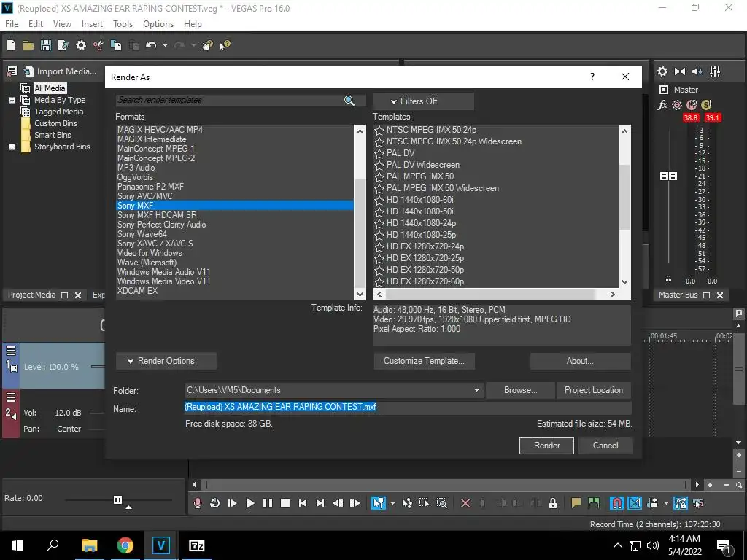Image resolution: width=747 pixels, height=560 pixels.
Task: Toggle the lock envelopes padlock icon
Action: [x=553, y=503]
